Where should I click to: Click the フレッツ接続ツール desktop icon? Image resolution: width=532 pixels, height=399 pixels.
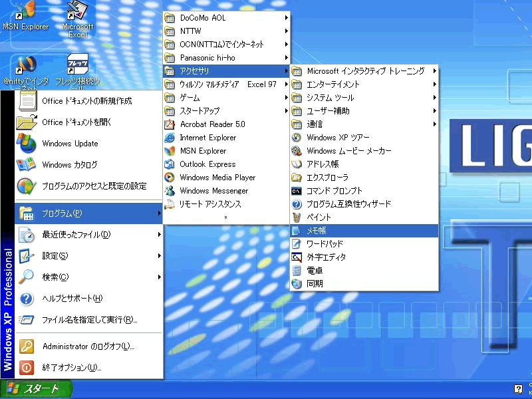tap(77, 64)
